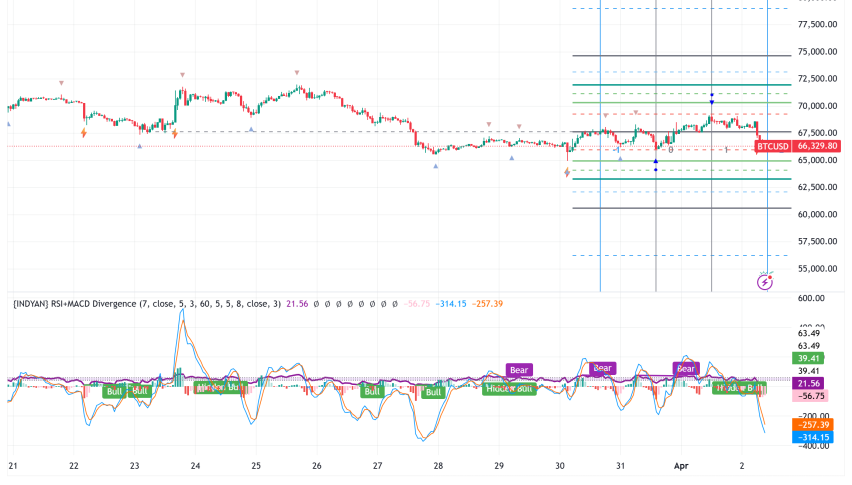Select orange lightning marker just before date 24
The height and width of the screenshot is (485, 852).
click(175, 131)
